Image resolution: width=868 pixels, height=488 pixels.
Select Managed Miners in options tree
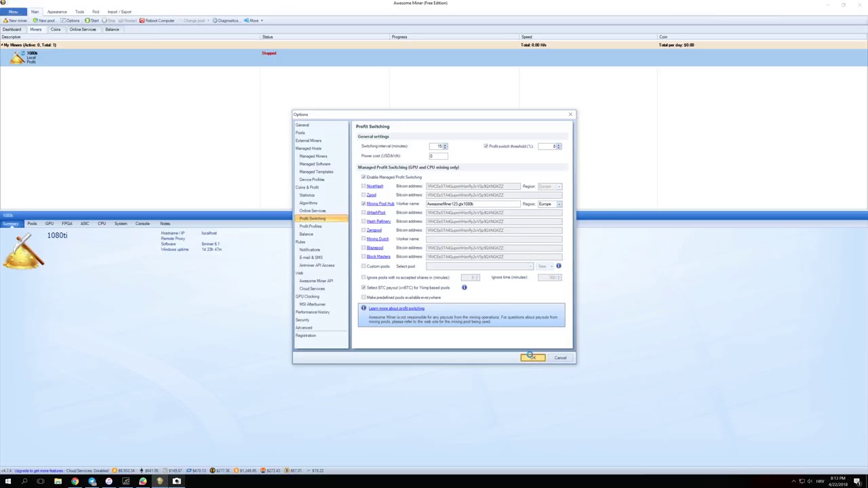[x=313, y=156]
